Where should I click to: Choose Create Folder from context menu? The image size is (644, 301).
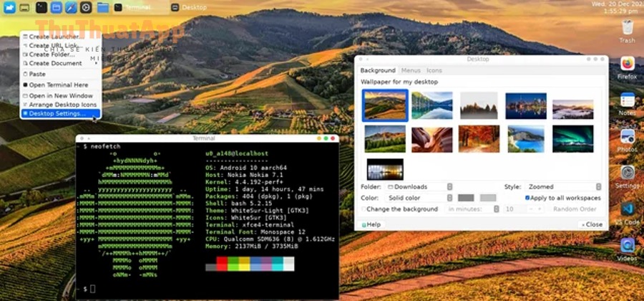tap(60, 54)
